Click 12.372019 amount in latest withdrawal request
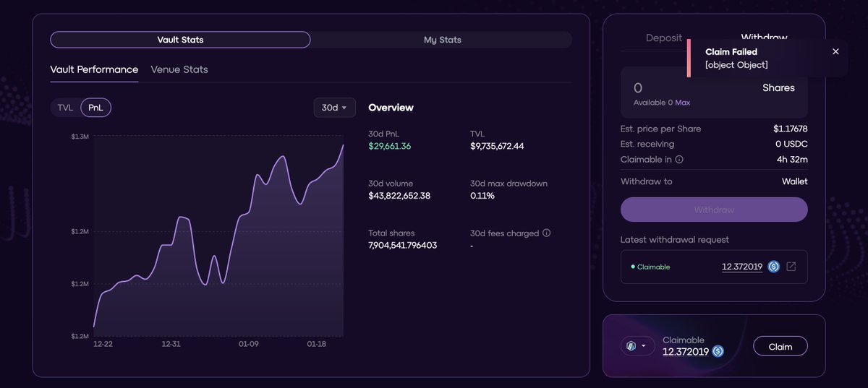Screen dimensions: 868x388 (x=742, y=267)
